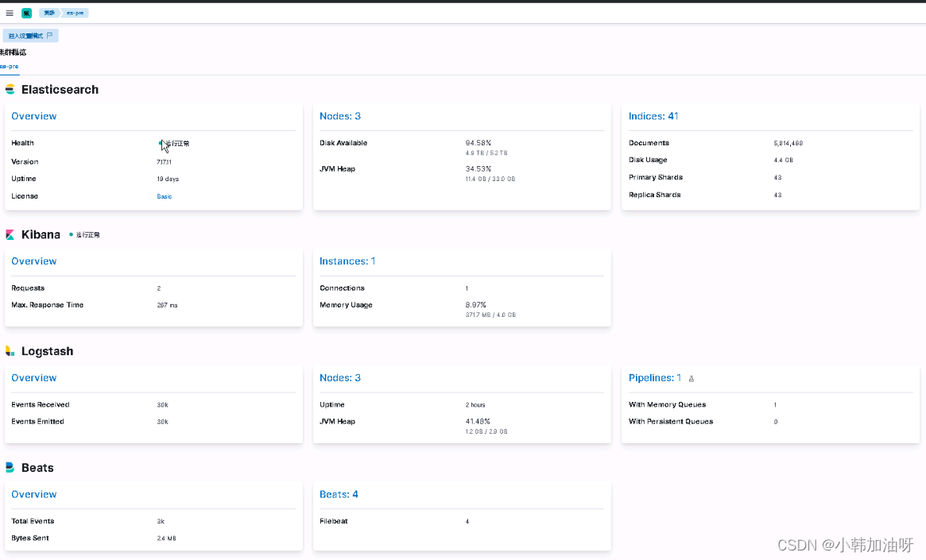Open Logstash Nodes: 3 link
This screenshot has width=926, height=560.
pos(340,377)
